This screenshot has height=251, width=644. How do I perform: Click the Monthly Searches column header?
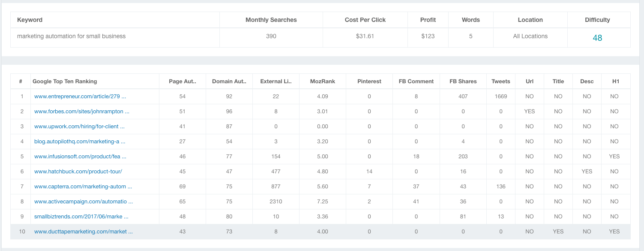[271, 20]
